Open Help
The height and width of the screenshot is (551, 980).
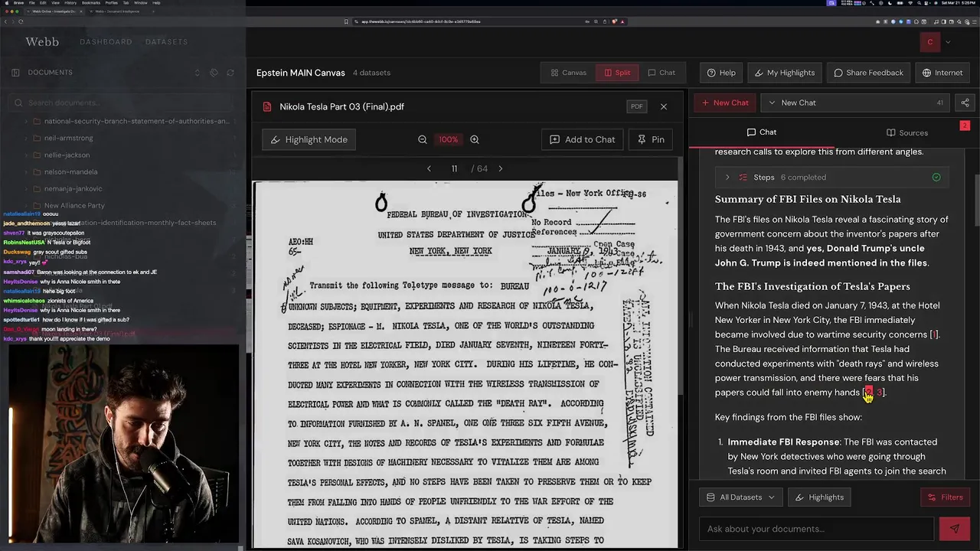721,73
